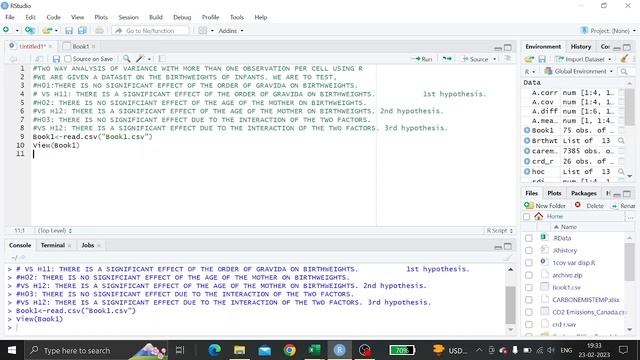Open the Code menu
The image size is (640, 360).
tap(53, 17)
